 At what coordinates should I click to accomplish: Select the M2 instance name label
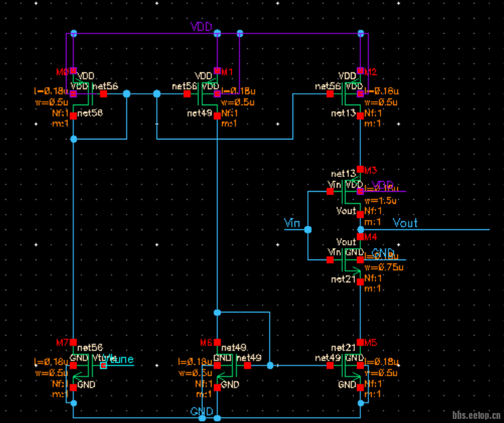[370, 72]
